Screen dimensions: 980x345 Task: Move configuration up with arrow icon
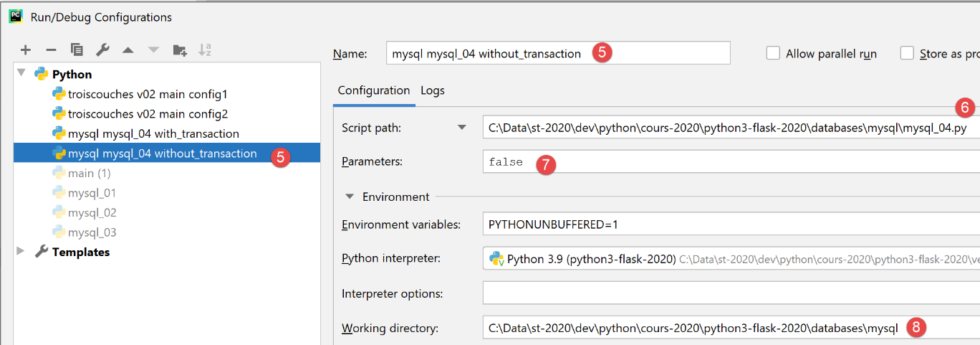(128, 50)
